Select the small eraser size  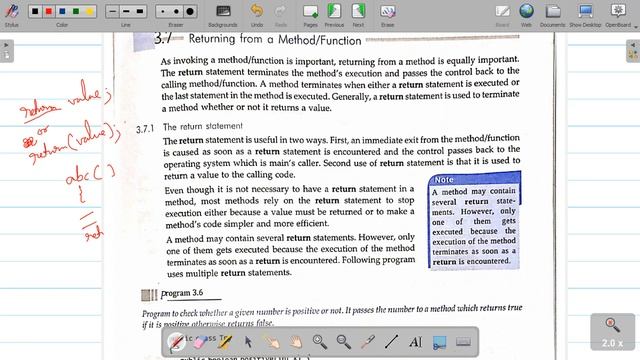coord(162,11)
